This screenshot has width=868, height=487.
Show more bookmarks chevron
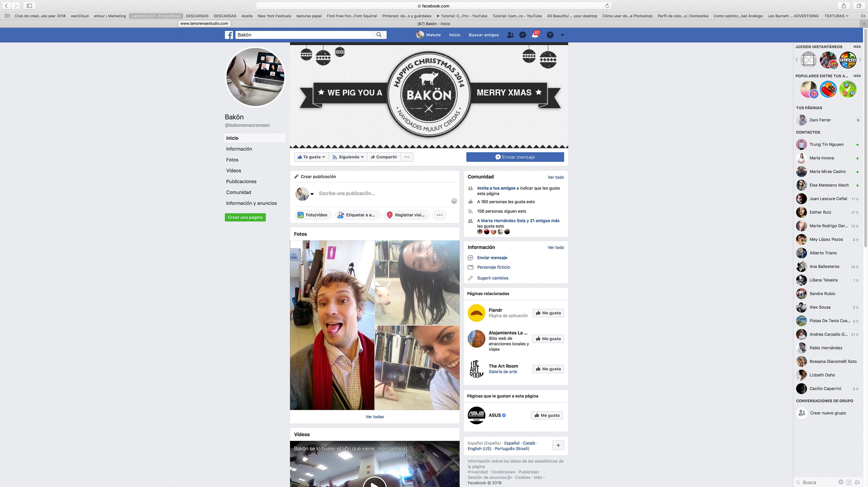[x=863, y=16]
